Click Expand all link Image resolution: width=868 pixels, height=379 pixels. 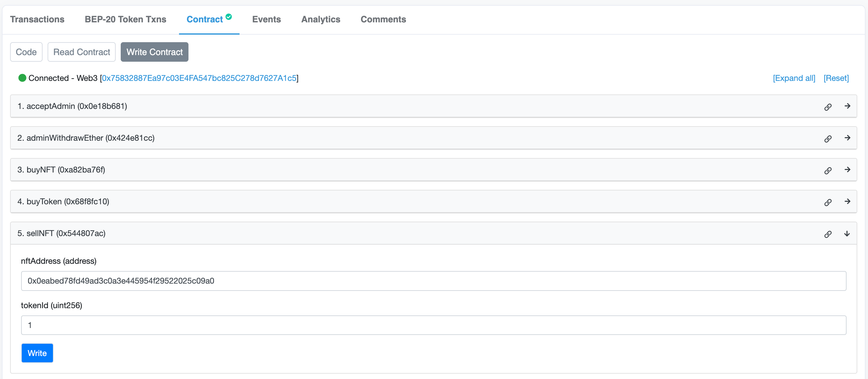tap(794, 78)
